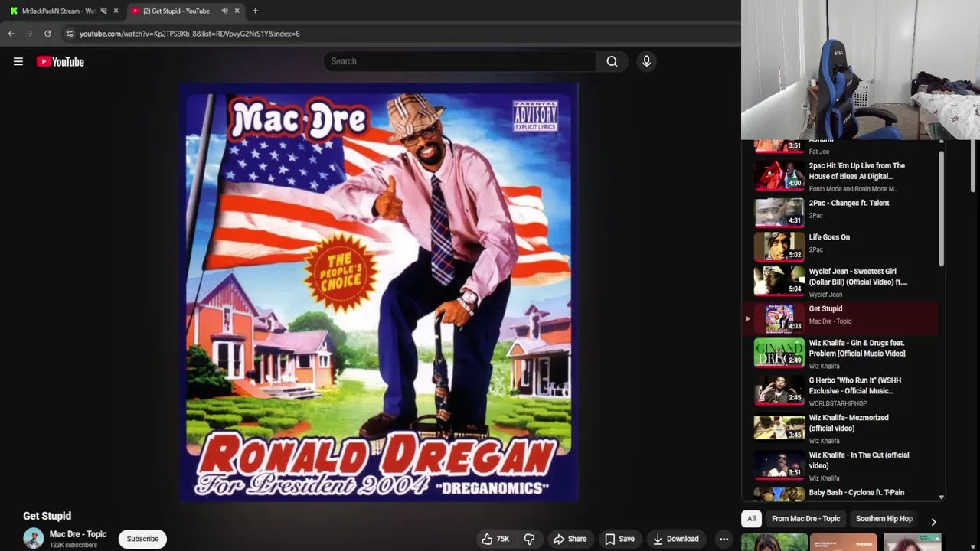
Task: Open site information icon in address bar
Action: pyautogui.click(x=70, y=34)
